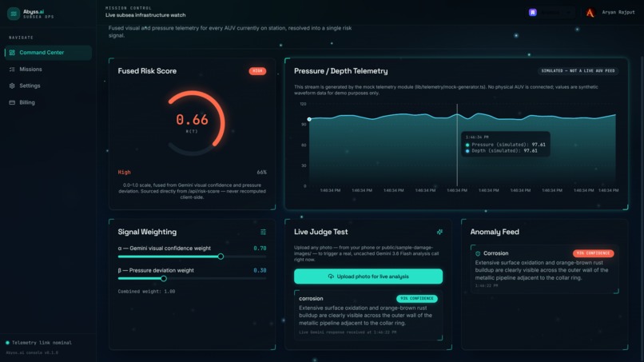Click the purple organization badge icon
Image resolution: width=644 pixels, height=362 pixels.
click(533, 12)
